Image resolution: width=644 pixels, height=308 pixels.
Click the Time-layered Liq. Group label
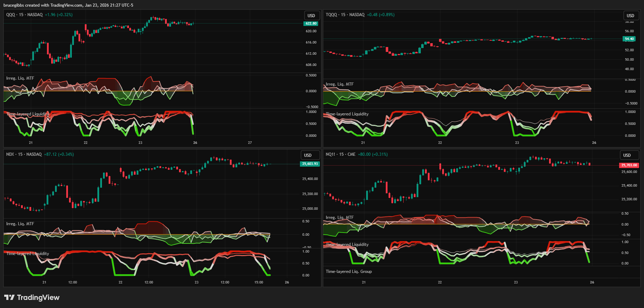(x=349, y=272)
